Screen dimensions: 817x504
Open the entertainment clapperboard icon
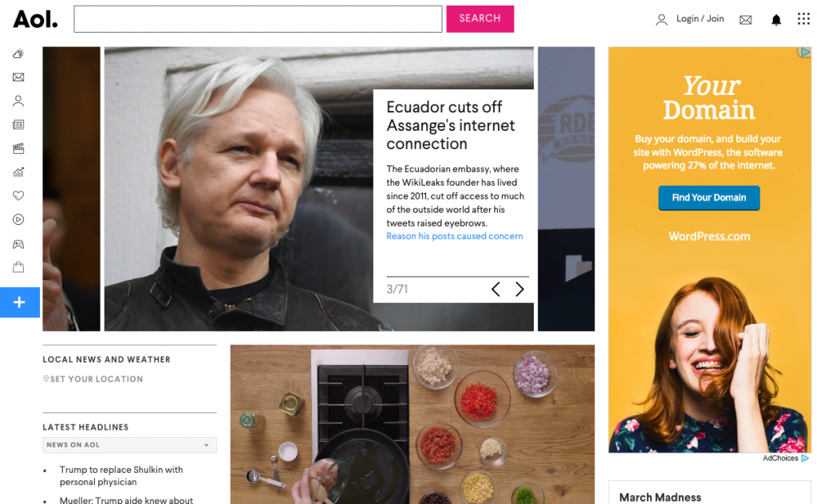[x=18, y=148]
